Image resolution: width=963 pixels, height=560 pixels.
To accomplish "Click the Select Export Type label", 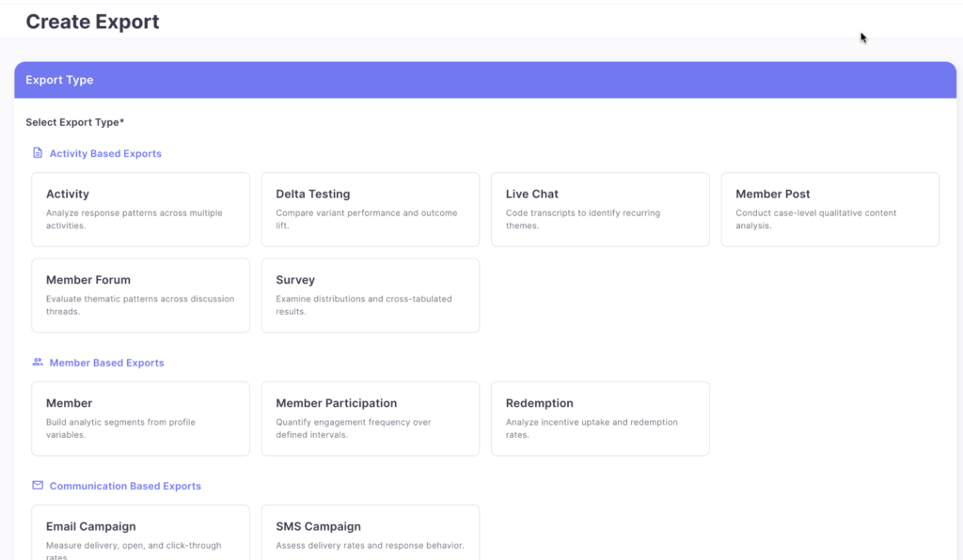I will point(75,122).
